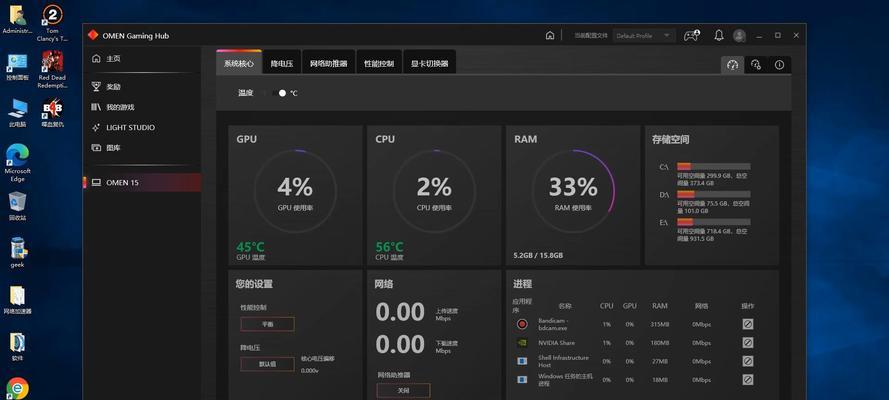
Task: Click the Bandicam red record app icon
Action: [x=522, y=324]
